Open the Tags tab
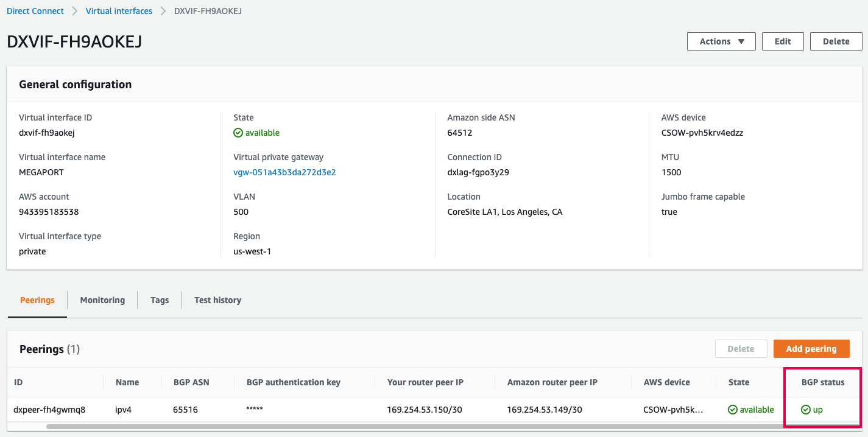This screenshot has width=868, height=437. (x=159, y=299)
